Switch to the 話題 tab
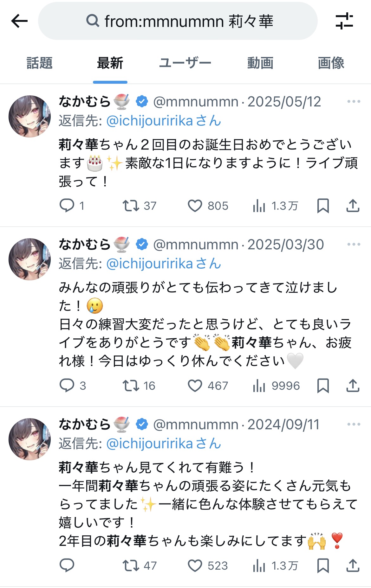 40,63
